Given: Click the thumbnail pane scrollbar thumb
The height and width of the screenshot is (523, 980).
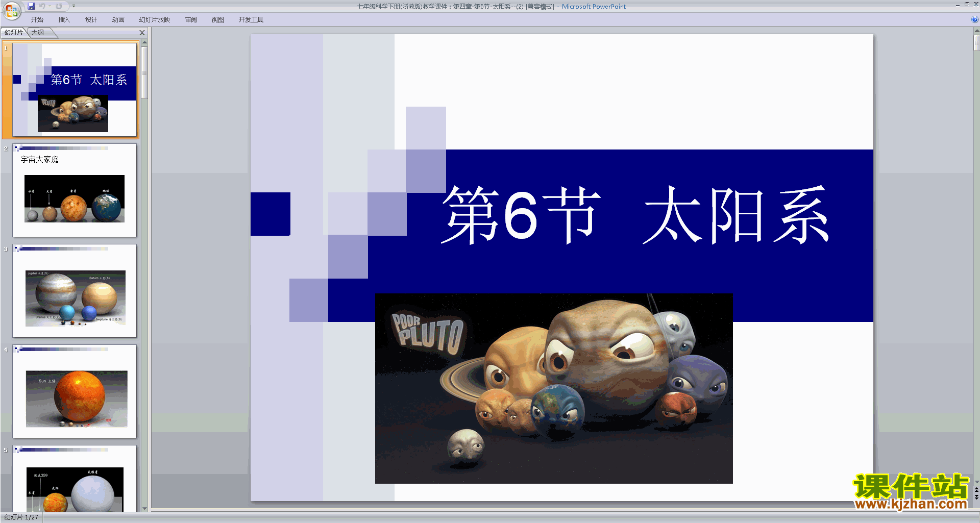Looking at the screenshot, I should (144, 72).
